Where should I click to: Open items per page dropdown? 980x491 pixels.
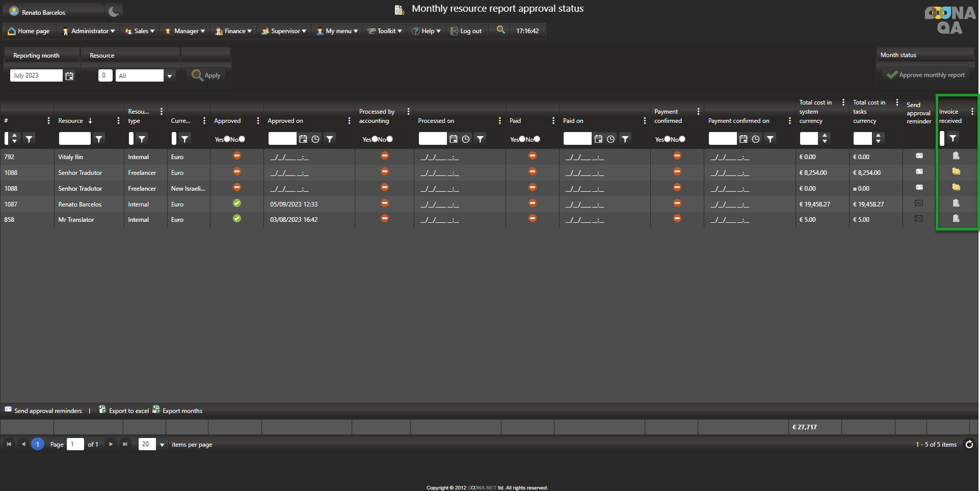point(162,445)
